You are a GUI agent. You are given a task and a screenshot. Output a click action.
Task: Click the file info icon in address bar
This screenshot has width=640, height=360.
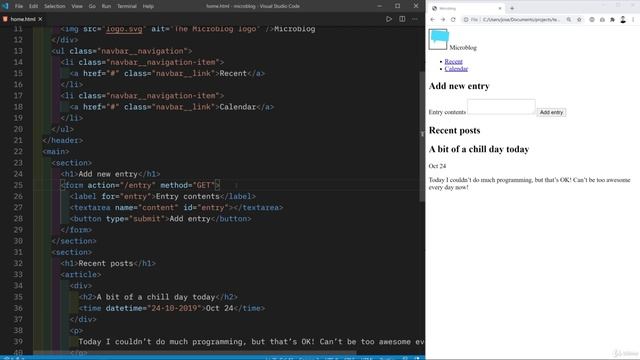(466, 20)
